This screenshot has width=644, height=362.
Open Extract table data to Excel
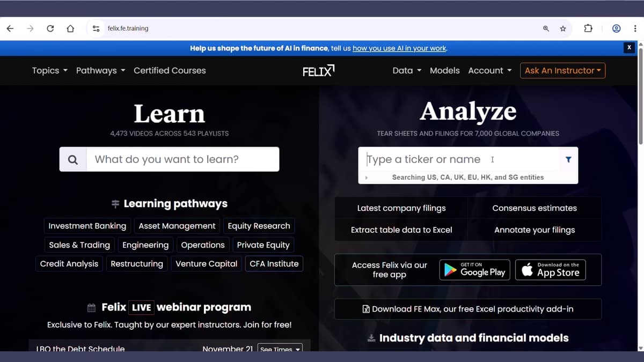[401, 230]
